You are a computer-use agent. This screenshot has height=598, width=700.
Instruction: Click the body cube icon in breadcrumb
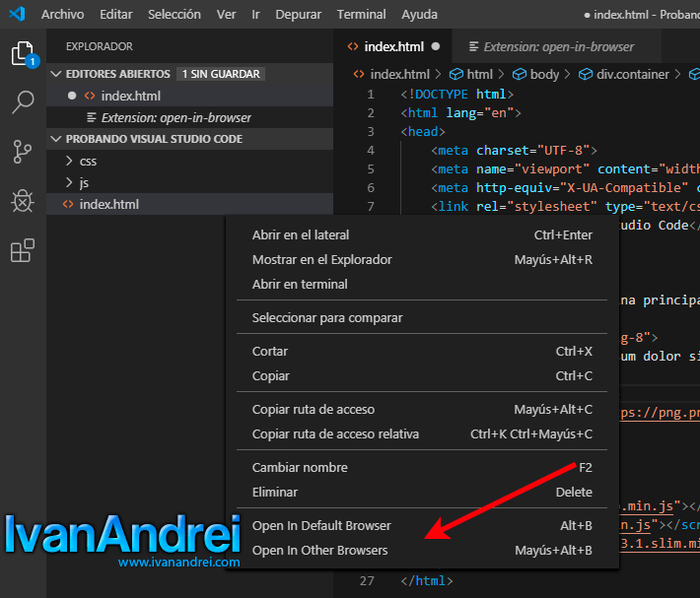tap(520, 74)
